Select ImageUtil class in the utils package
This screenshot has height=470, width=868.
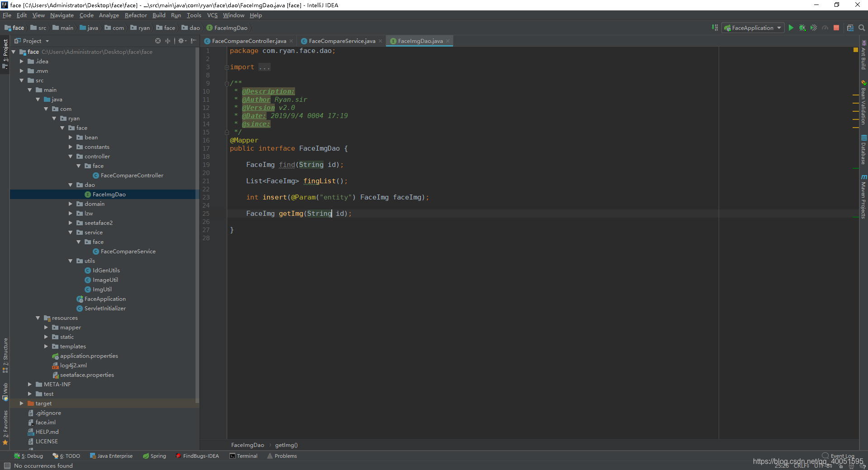coord(101,280)
